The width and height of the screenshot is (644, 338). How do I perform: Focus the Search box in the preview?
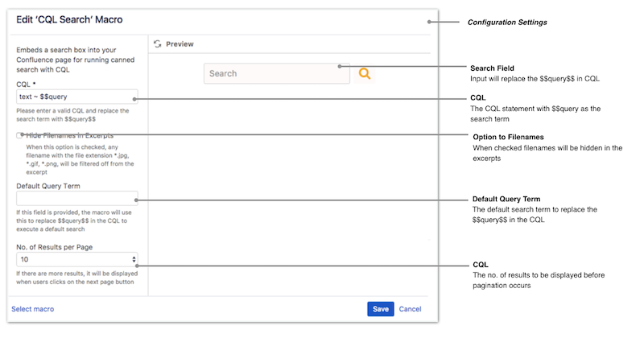click(276, 73)
